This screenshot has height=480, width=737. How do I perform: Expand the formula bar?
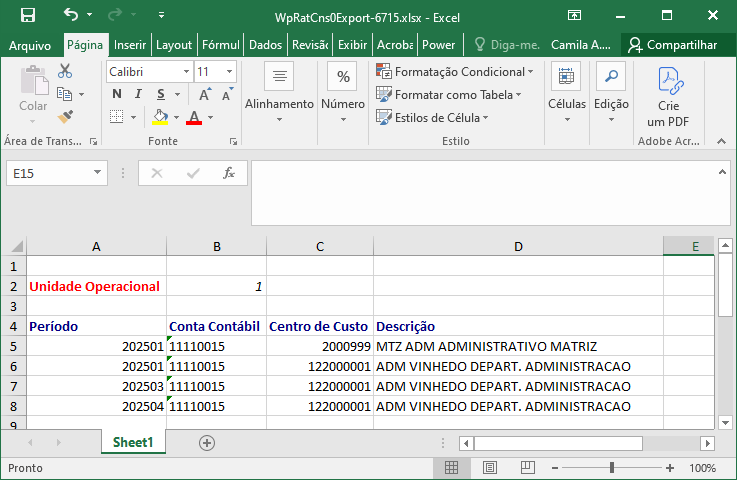coord(722,172)
